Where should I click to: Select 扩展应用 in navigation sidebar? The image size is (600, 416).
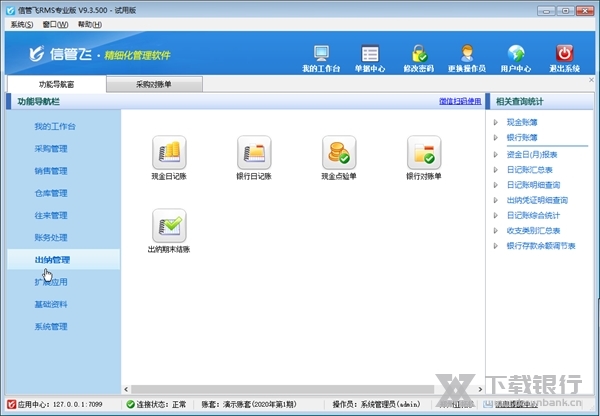tap(51, 282)
